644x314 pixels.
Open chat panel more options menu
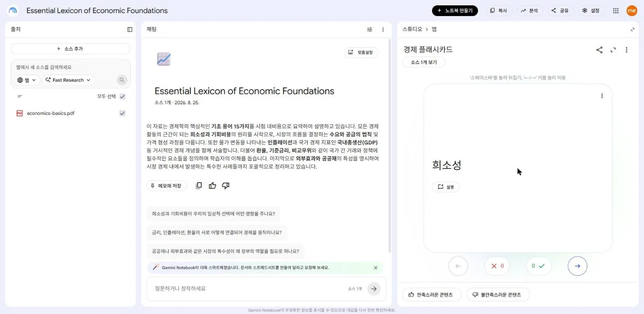click(383, 30)
